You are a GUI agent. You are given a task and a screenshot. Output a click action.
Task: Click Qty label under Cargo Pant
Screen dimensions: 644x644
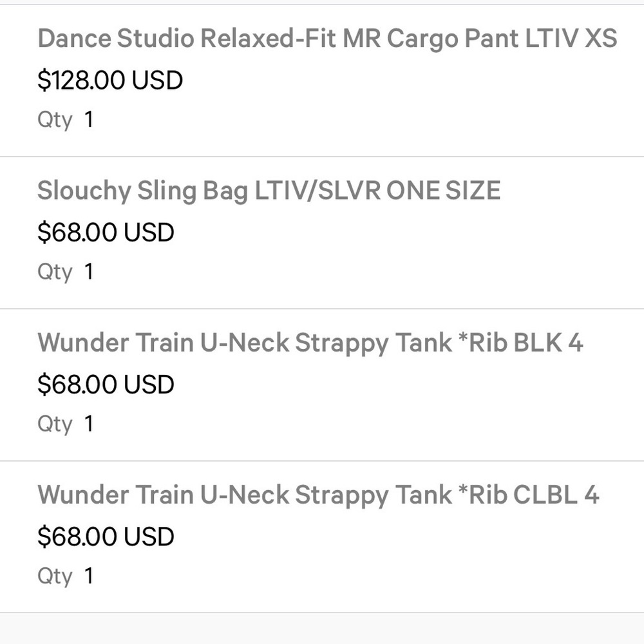point(55,120)
